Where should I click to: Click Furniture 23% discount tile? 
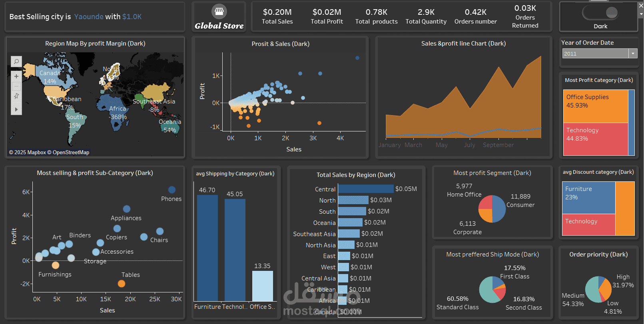[589, 198]
